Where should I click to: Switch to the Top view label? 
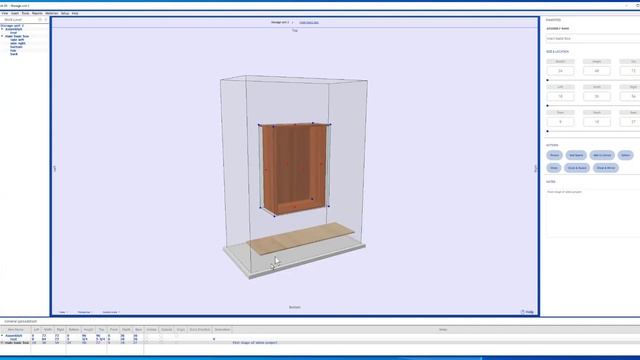click(x=295, y=31)
